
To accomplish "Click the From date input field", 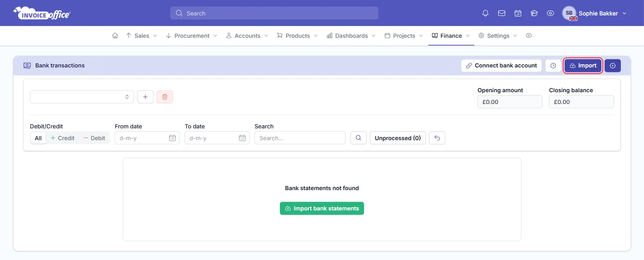I will pos(147,138).
